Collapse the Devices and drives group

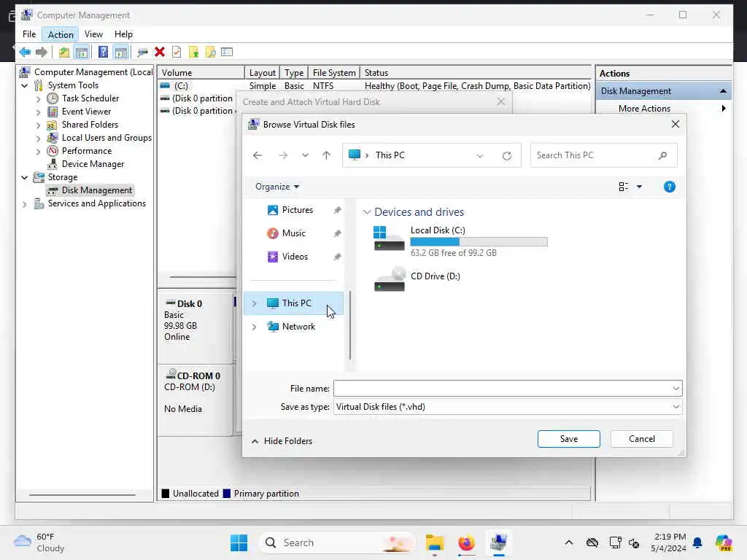(367, 212)
